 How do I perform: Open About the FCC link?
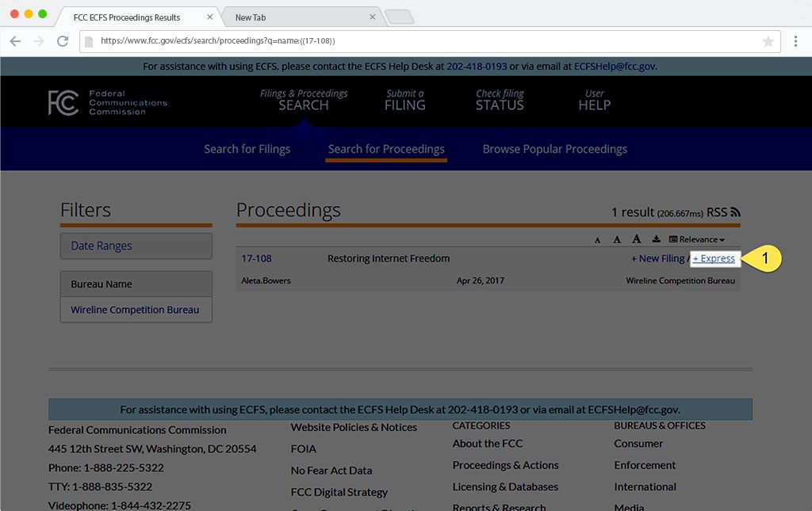(x=488, y=443)
